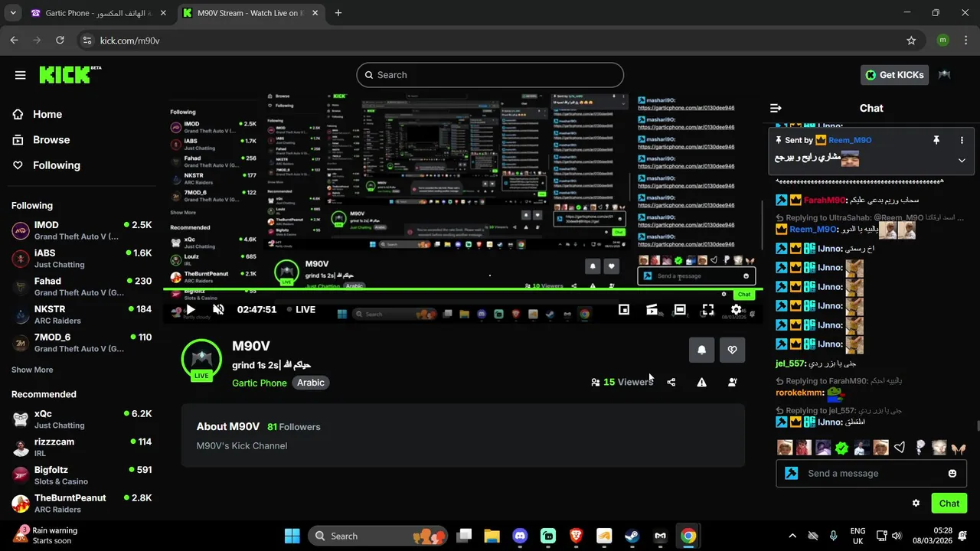Select the praying hands emote
Viewport: 980px width, 551px height.
click(x=958, y=448)
